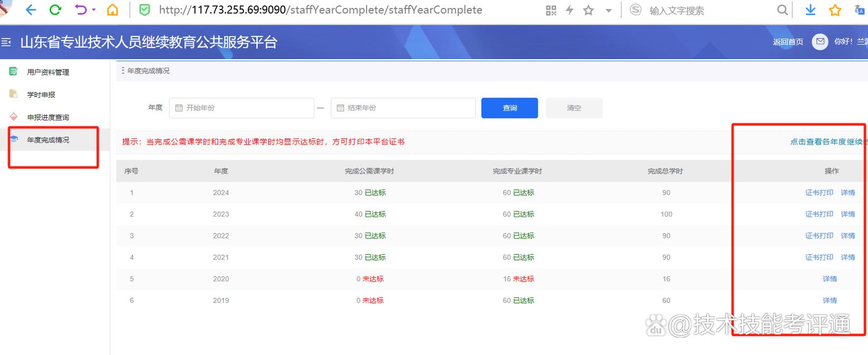Viewport: 868px width, 355px height.
Task: Open 详情 for year 2020
Action: point(830,279)
